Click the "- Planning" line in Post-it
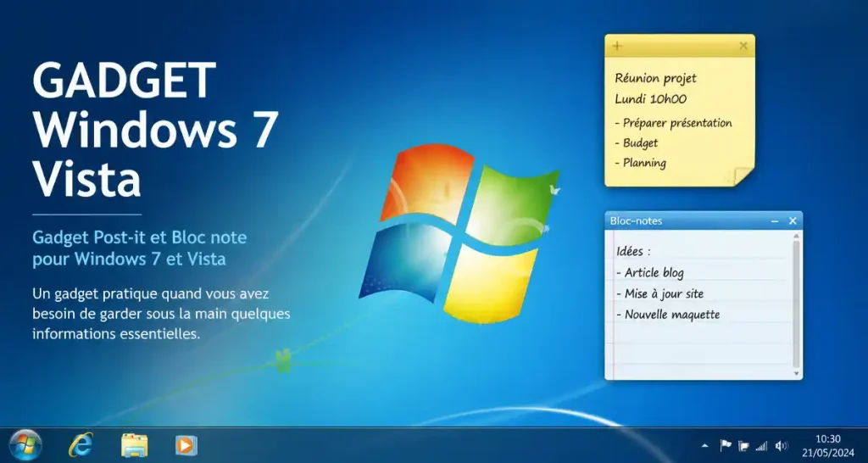 click(640, 164)
